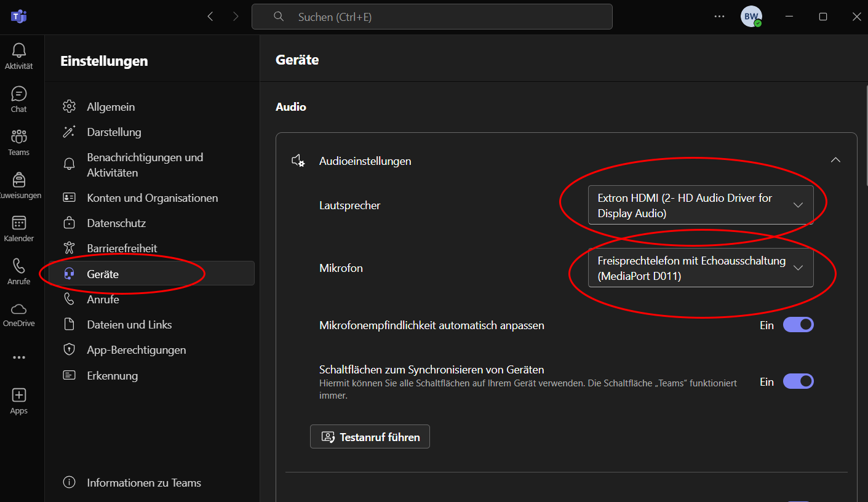Click the bell icon beside Benachrichtigungen
Screen dimensions: 868x502
click(x=70, y=164)
